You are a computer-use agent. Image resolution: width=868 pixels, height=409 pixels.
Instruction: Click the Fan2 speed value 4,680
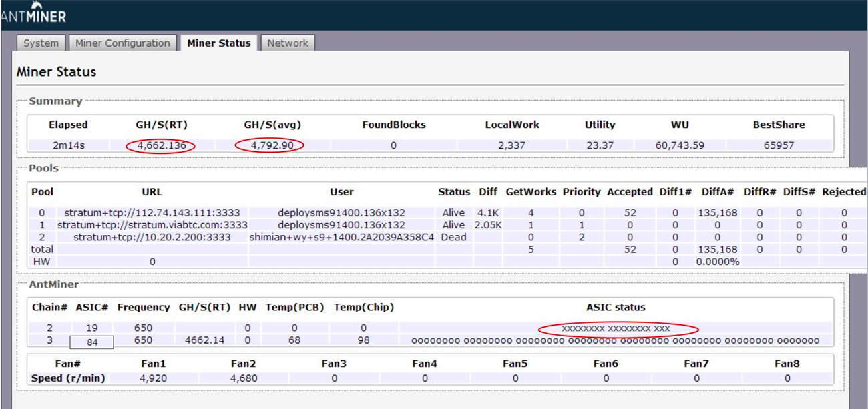coord(244,378)
